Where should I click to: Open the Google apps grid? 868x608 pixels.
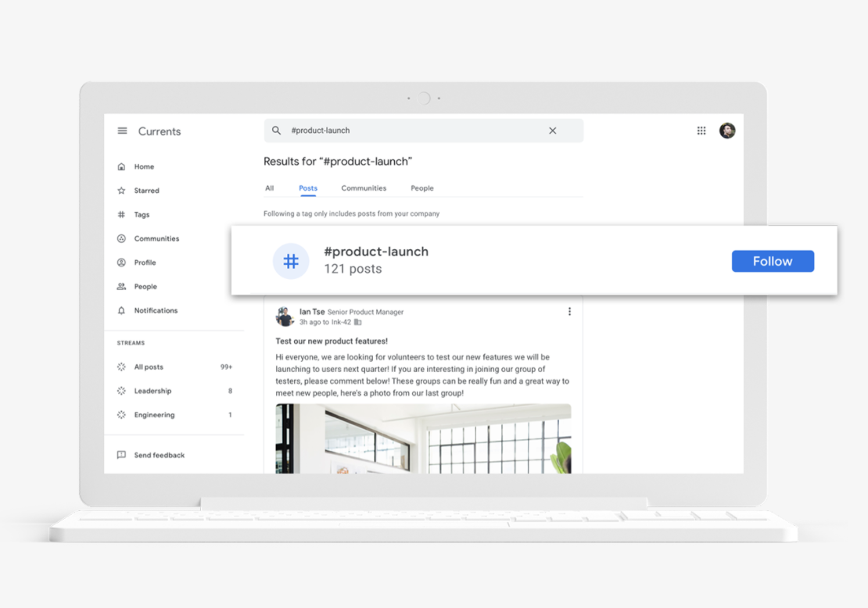click(x=701, y=131)
